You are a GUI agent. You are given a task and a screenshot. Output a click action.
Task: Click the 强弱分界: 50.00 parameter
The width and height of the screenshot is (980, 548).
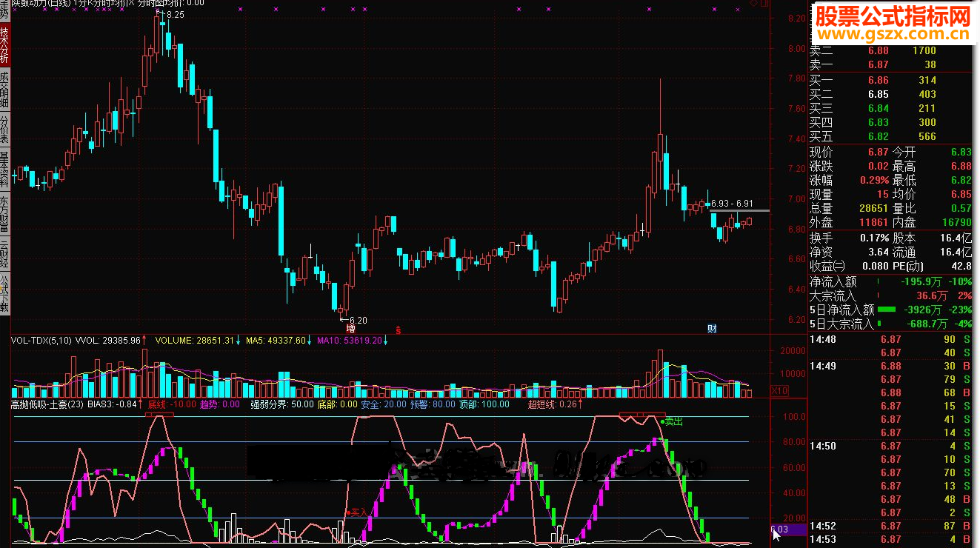pyautogui.click(x=281, y=404)
